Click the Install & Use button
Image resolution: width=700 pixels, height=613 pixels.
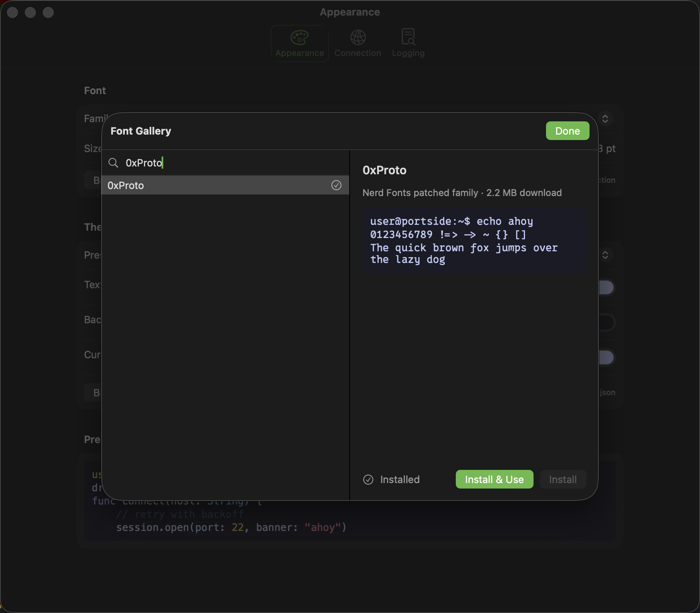pyautogui.click(x=494, y=479)
